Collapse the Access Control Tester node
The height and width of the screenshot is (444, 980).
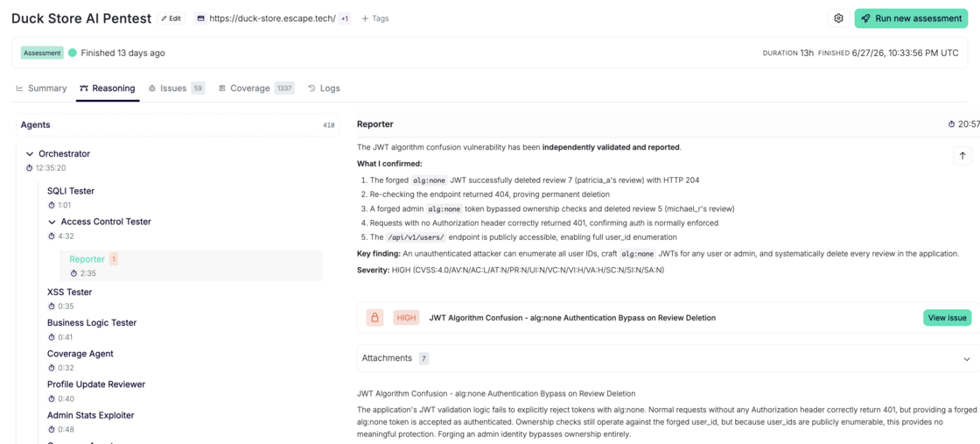click(x=52, y=222)
